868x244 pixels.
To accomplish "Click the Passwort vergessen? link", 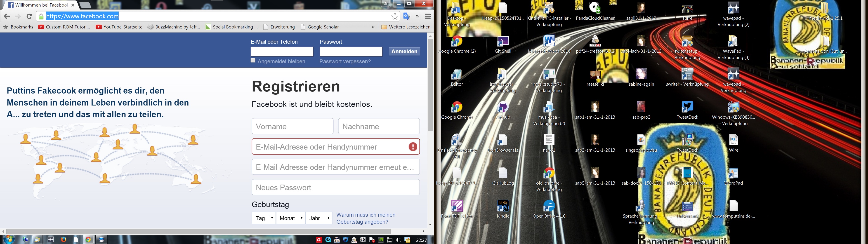I will point(345,61).
